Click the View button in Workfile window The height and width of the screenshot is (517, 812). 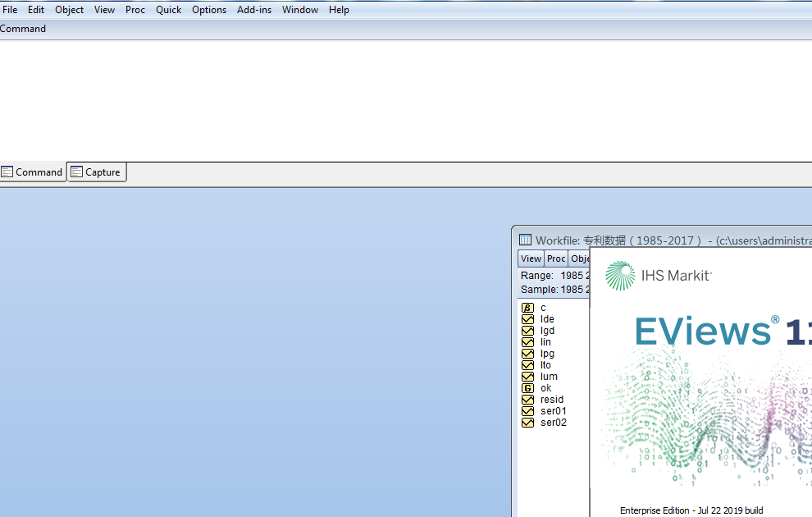coord(531,258)
